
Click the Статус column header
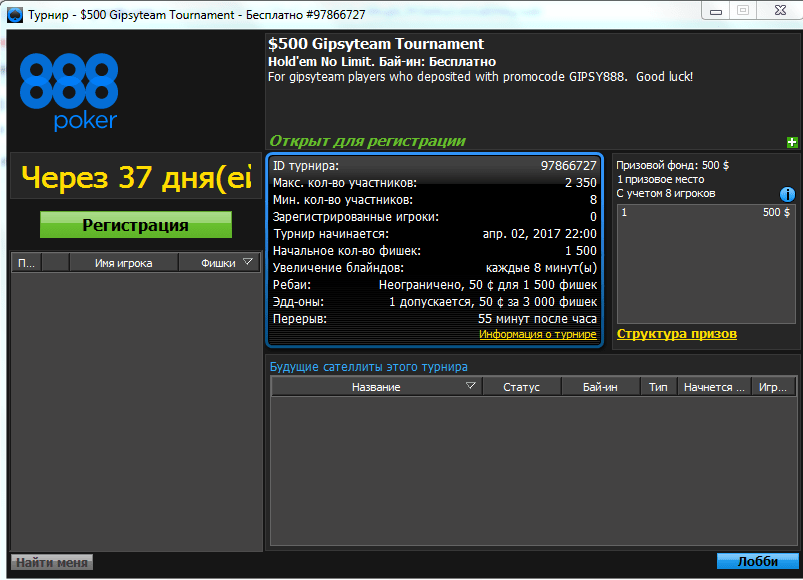(x=521, y=387)
